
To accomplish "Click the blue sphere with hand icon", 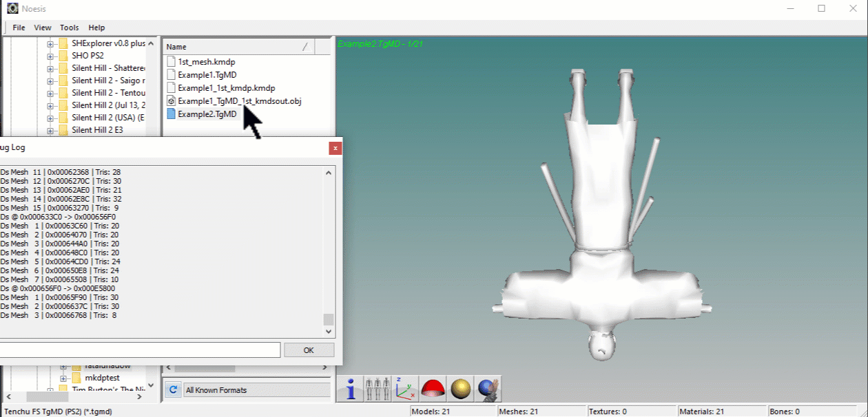I will (x=488, y=389).
